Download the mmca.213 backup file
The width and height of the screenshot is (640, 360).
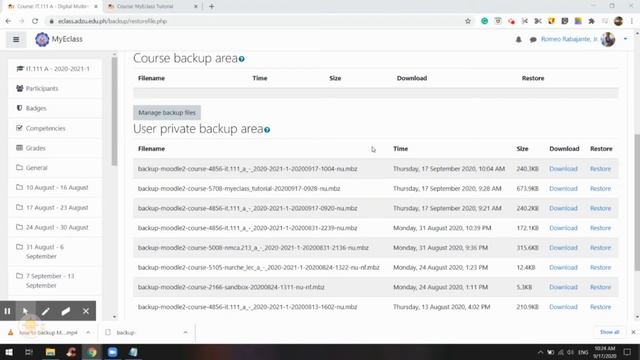(x=563, y=248)
